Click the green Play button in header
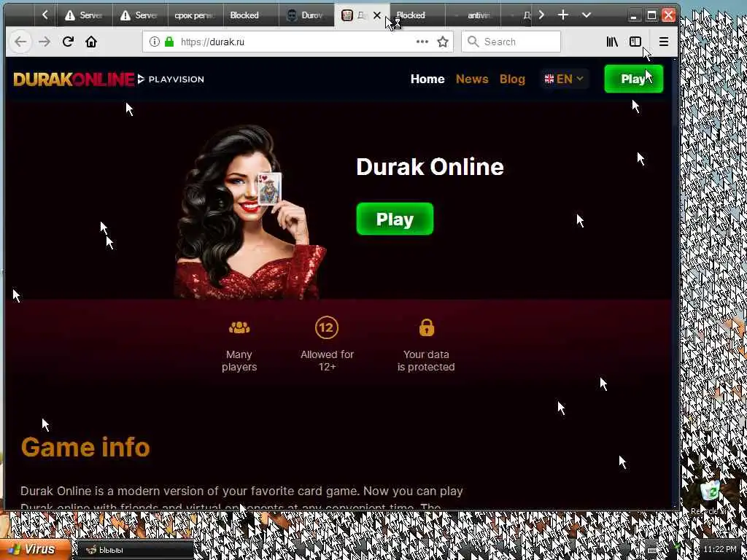Viewport: 747px width, 560px height. coord(633,79)
